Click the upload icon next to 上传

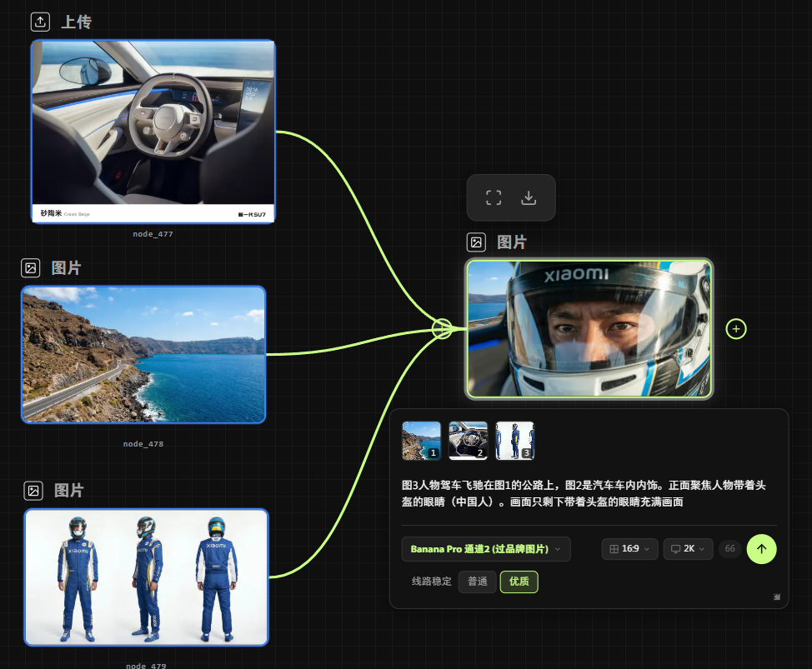[40, 22]
